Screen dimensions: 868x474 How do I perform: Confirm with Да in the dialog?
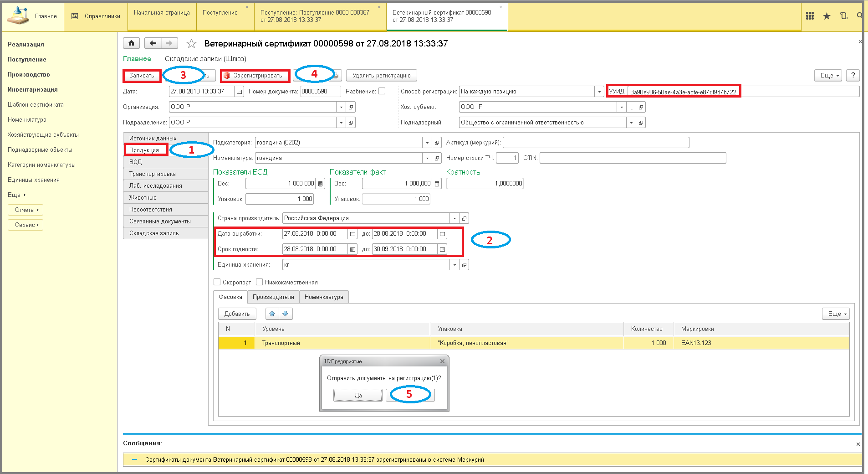pyautogui.click(x=358, y=395)
